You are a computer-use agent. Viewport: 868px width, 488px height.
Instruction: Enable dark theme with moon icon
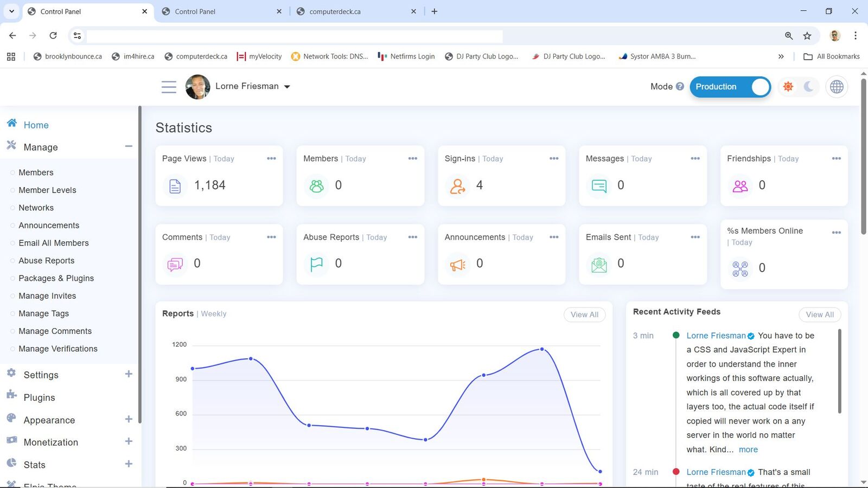click(x=808, y=87)
